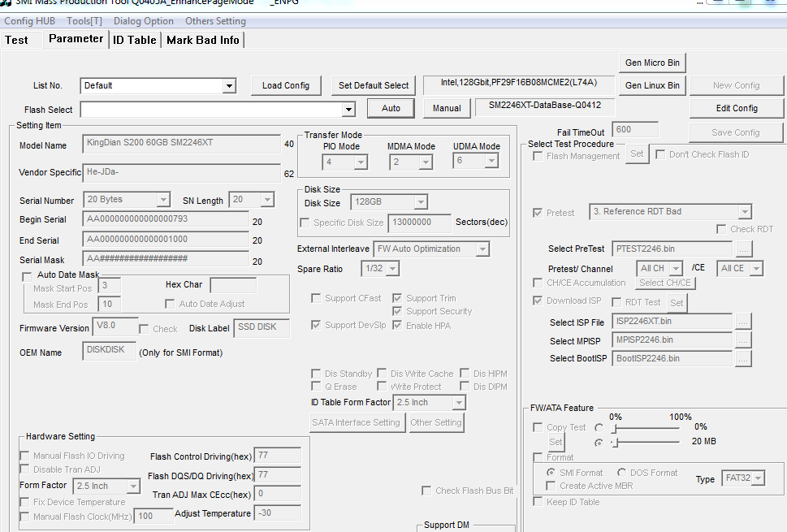Click browse button beside Select MPISP
This screenshot has height=532, width=787.
743,341
